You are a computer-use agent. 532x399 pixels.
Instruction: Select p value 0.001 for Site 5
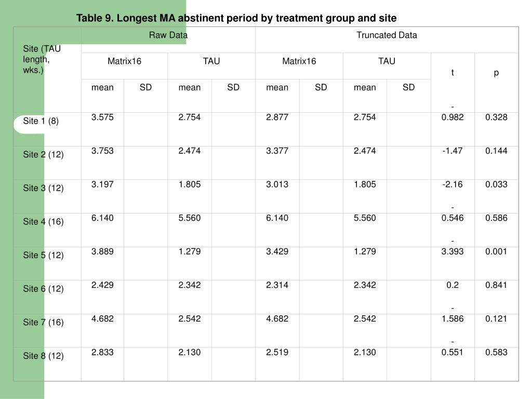[496, 251]
